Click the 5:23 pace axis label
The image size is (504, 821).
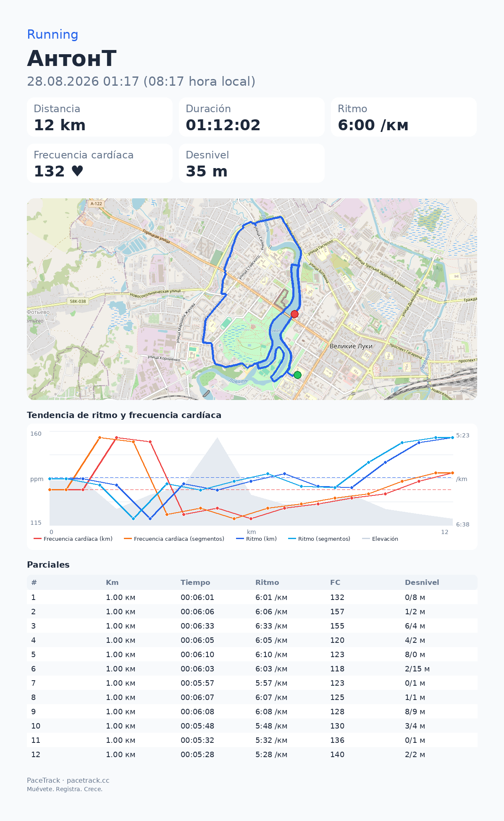click(463, 435)
